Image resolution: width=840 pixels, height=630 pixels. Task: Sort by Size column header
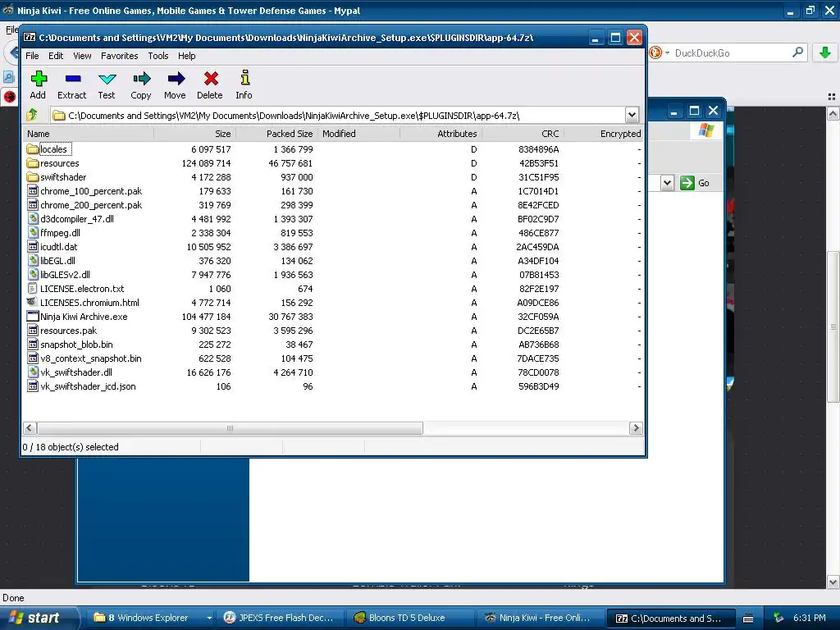click(195, 134)
